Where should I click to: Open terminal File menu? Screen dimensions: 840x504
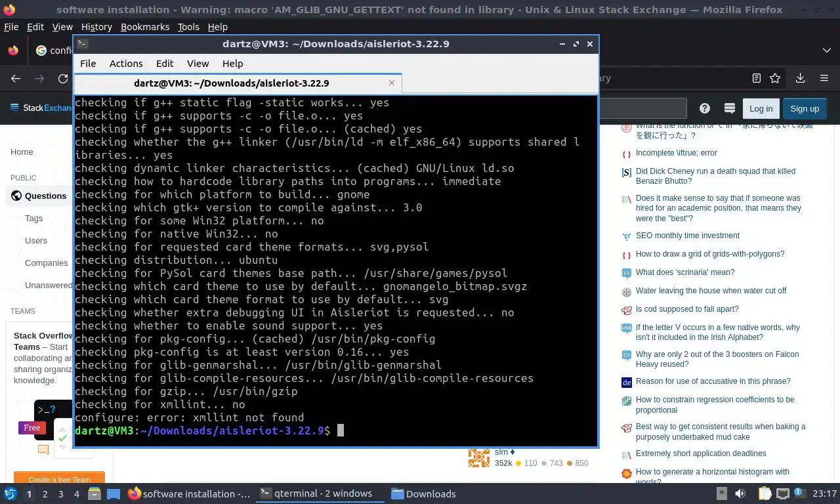88,64
